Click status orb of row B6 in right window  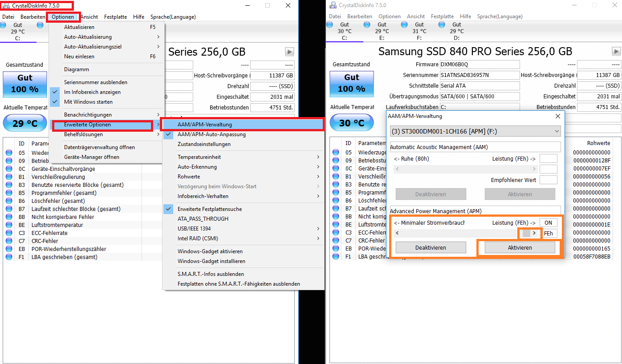pos(336,201)
